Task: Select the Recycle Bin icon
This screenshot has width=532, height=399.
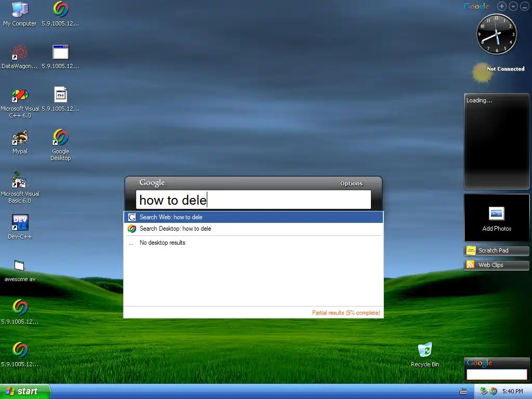Action: coord(425,354)
